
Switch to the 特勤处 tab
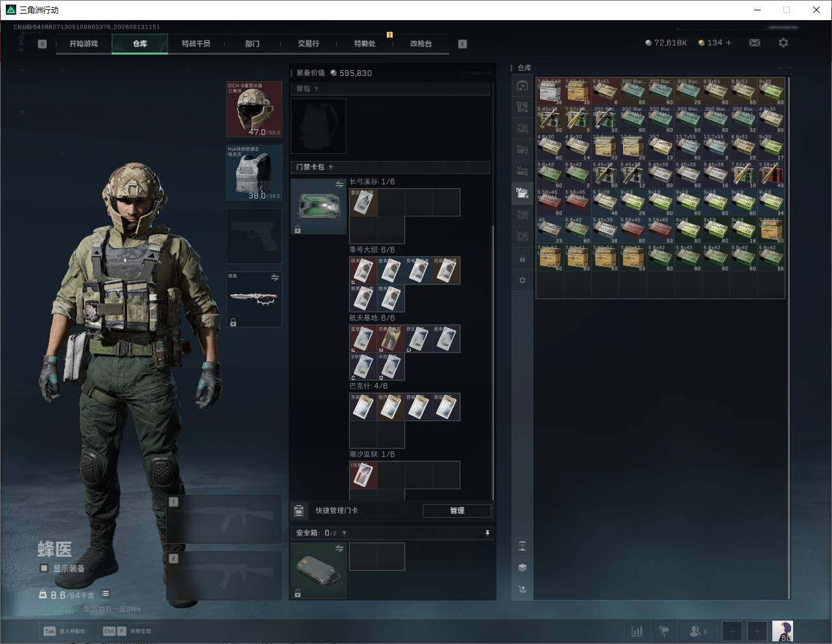[x=365, y=43]
